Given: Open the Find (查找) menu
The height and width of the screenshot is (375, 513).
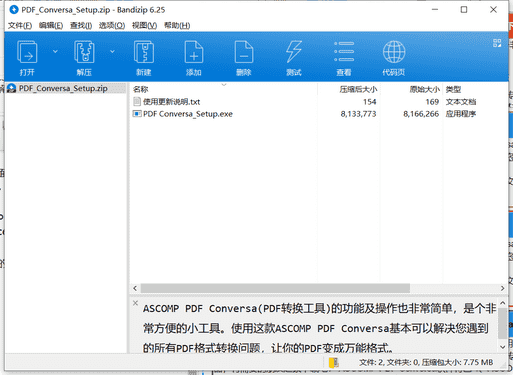Looking at the screenshot, I should coord(81,25).
